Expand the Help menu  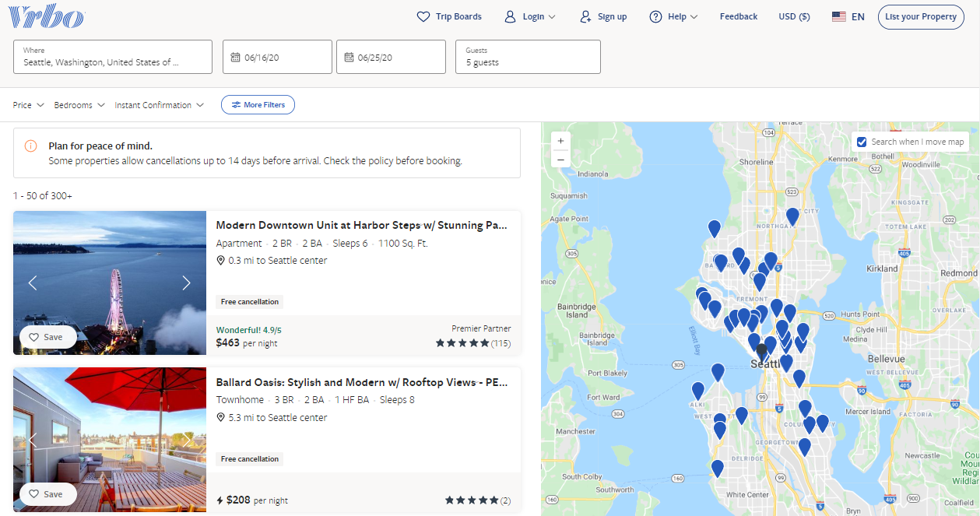tap(673, 16)
